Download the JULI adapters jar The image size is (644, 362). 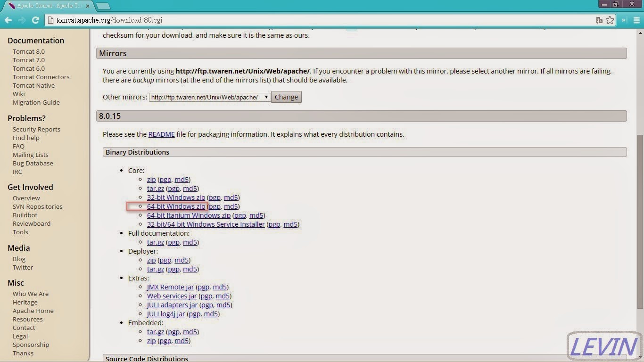(x=173, y=305)
